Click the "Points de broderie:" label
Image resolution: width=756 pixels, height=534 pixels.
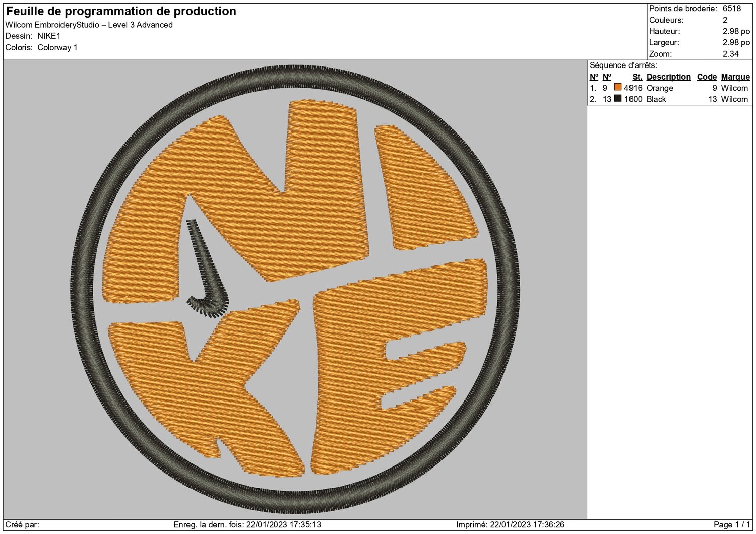click(683, 9)
